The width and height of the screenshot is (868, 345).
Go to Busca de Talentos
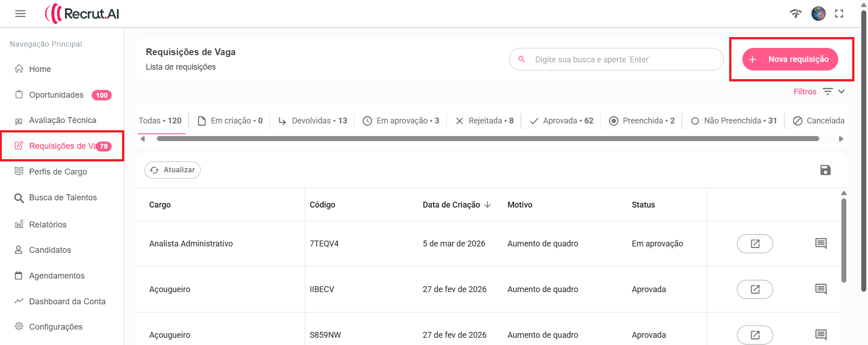click(x=63, y=198)
